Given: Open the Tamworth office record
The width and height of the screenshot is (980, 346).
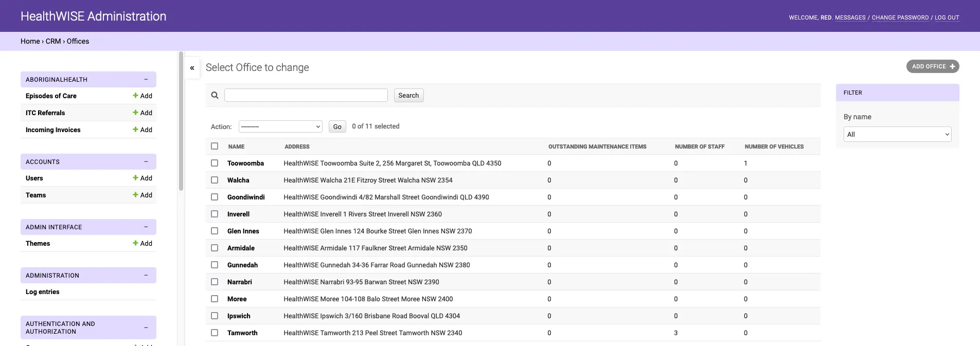Looking at the screenshot, I should coord(242,333).
